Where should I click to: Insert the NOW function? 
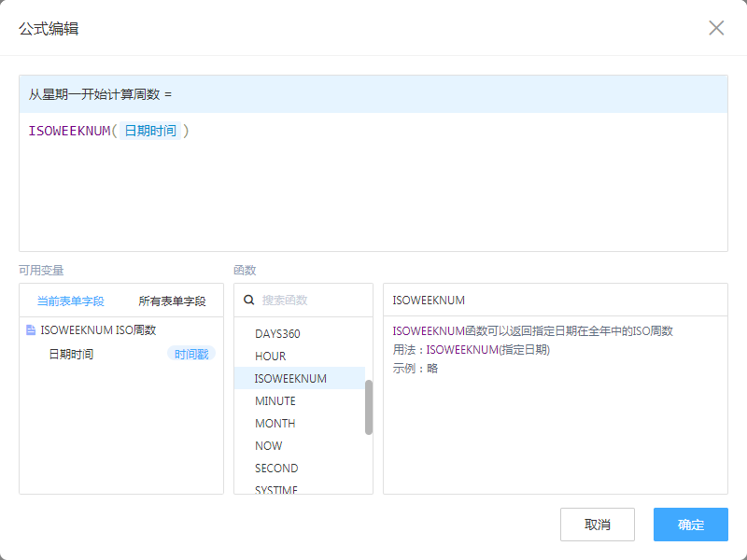click(x=268, y=445)
